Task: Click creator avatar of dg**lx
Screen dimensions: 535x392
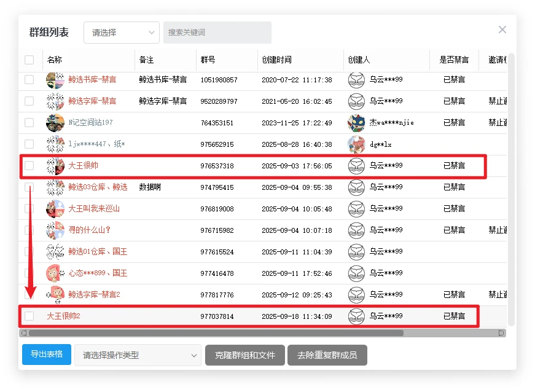Action: (x=356, y=144)
